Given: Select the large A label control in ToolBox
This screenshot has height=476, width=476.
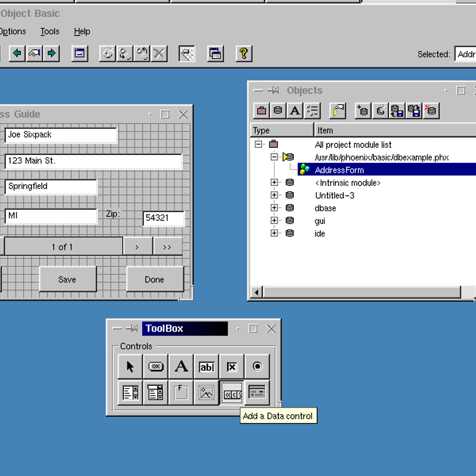Looking at the screenshot, I should pos(181,367).
